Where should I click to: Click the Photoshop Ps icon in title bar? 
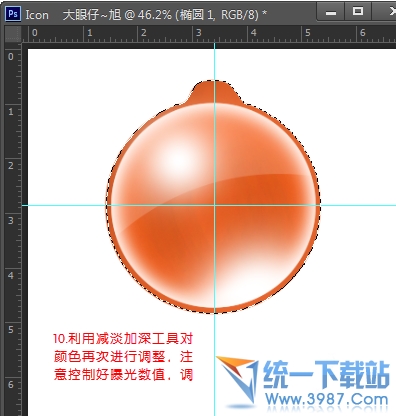click(13, 14)
